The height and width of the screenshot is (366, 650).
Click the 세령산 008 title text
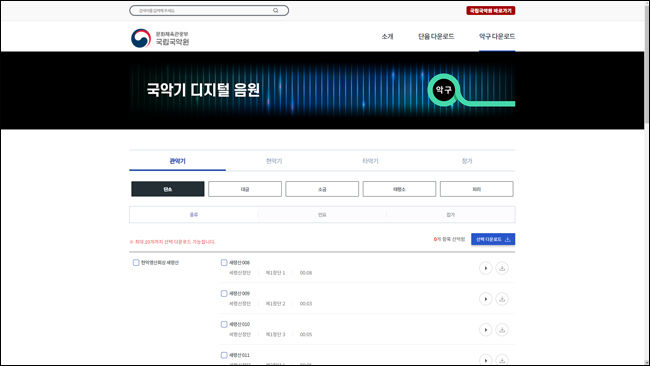click(x=240, y=262)
